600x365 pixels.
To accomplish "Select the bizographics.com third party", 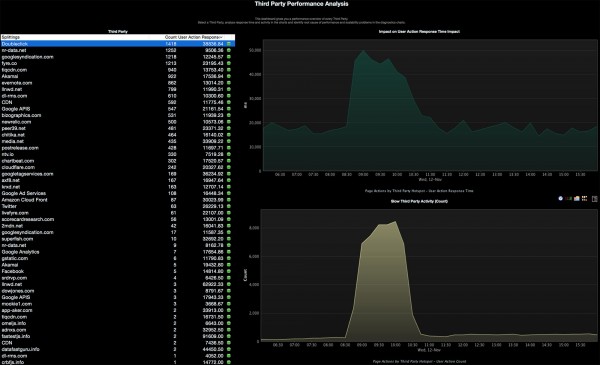I will tap(117, 116).
